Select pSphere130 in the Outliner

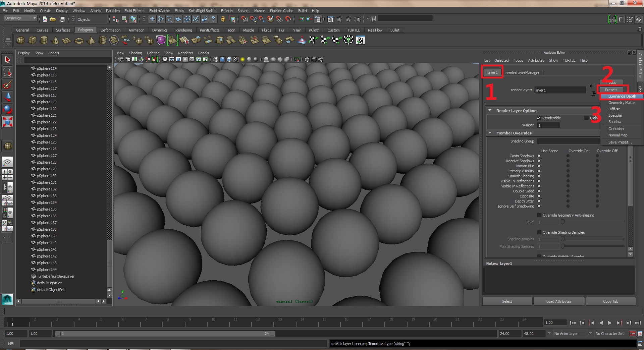[47, 176]
